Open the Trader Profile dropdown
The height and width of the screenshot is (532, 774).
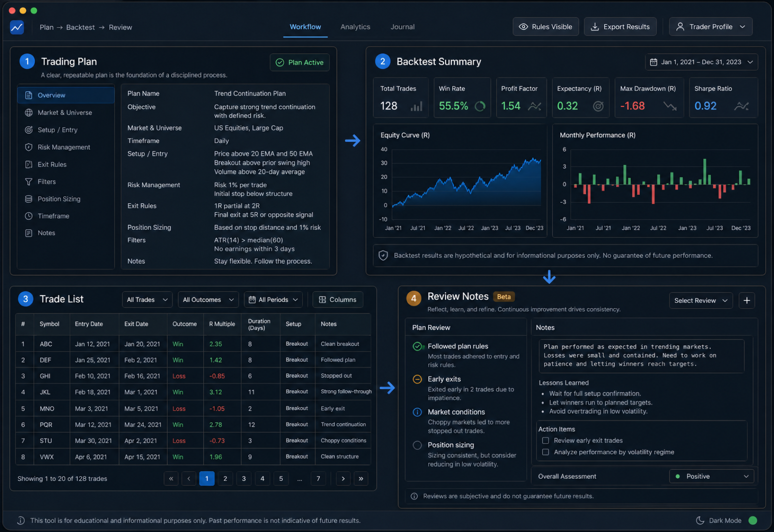click(x=711, y=27)
